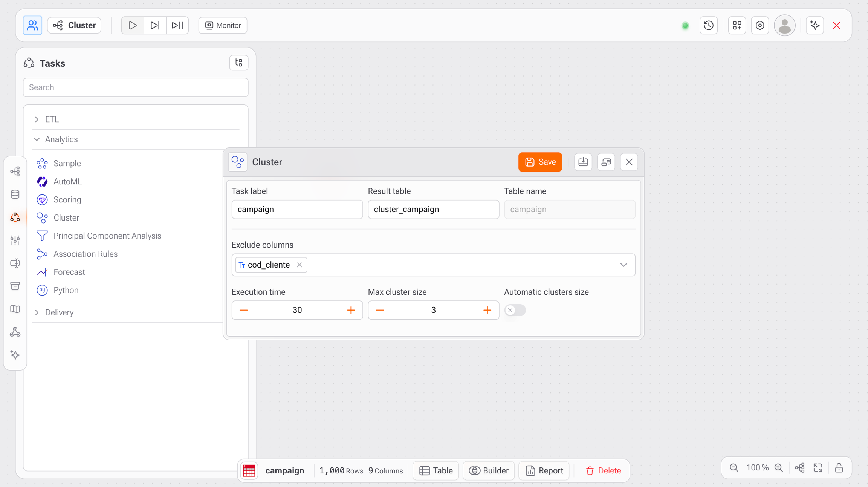Click the fit-to-screen icon in zoom bar

818,468
